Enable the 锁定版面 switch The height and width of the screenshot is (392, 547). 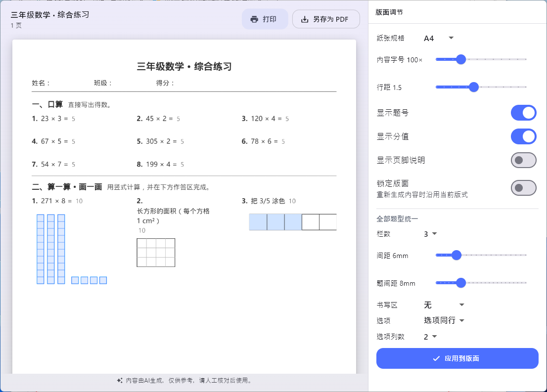click(523, 188)
